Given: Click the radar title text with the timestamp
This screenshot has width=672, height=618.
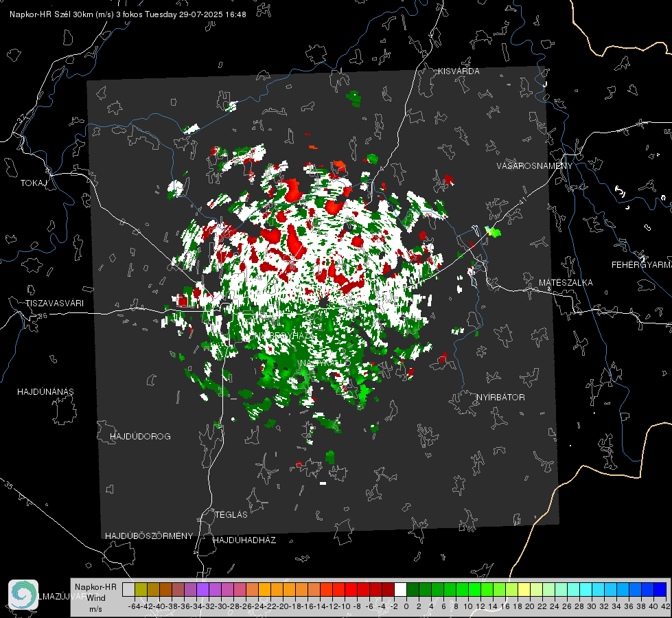Looking at the screenshot, I should click(128, 14).
